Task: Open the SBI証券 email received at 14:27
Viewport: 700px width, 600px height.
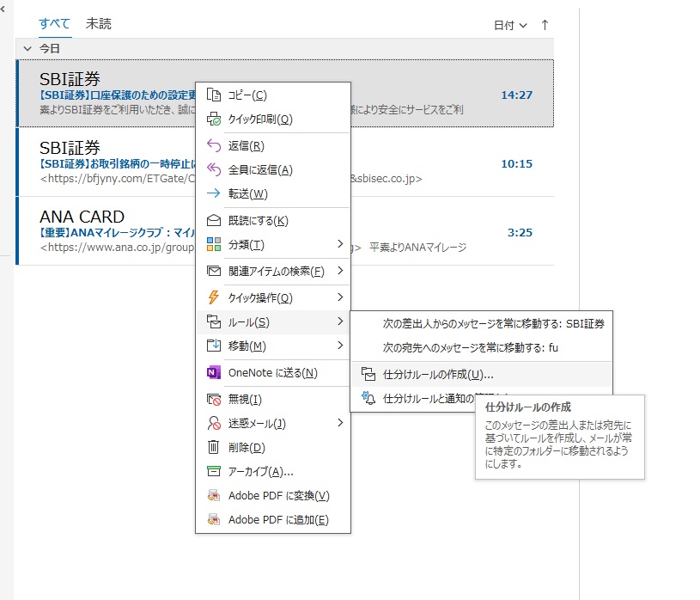Action: click(x=285, y=94)
